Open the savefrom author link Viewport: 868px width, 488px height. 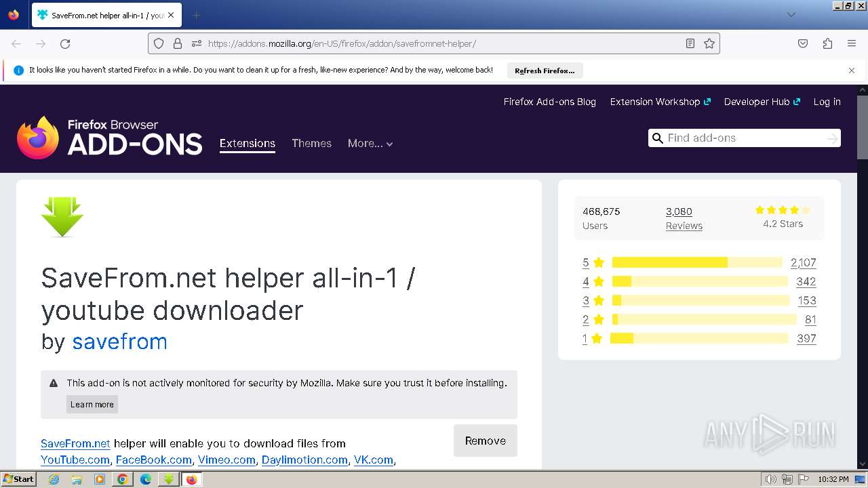[119, 341]
